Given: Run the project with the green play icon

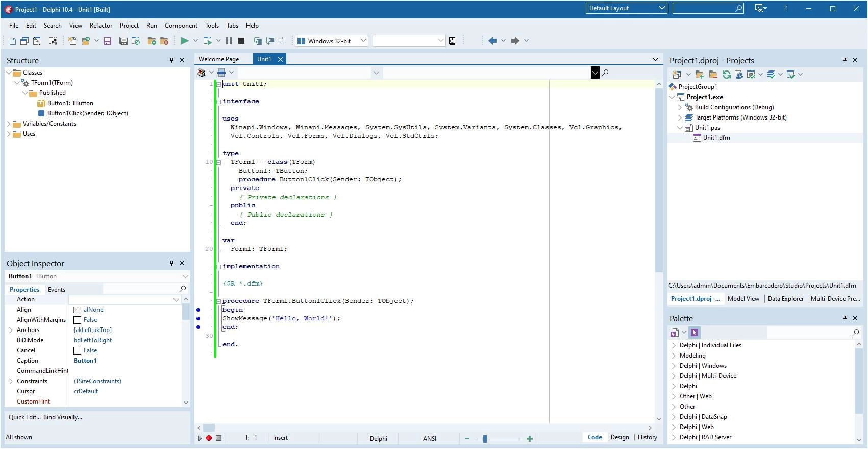Looking at the screenshot, I should tap(185, 41).
